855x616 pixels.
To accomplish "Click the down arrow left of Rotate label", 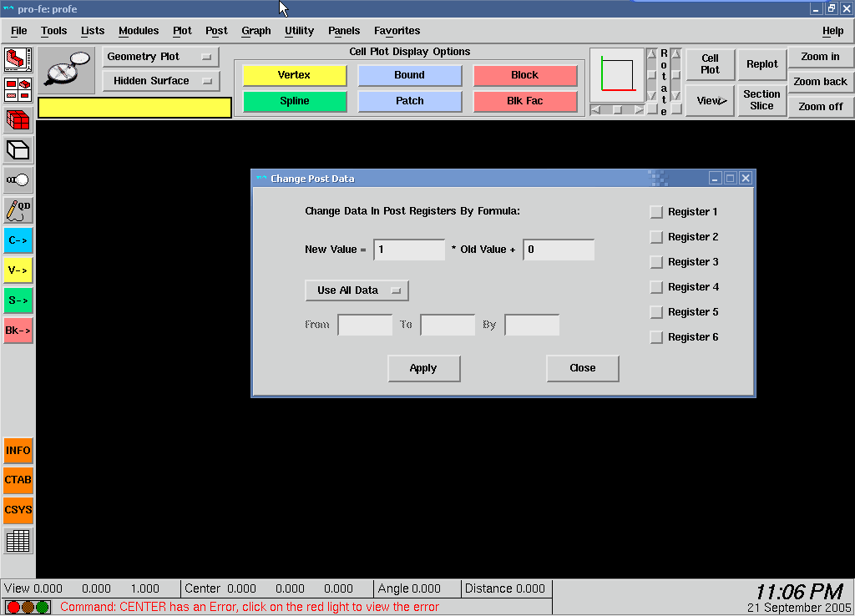I will 651,96.
